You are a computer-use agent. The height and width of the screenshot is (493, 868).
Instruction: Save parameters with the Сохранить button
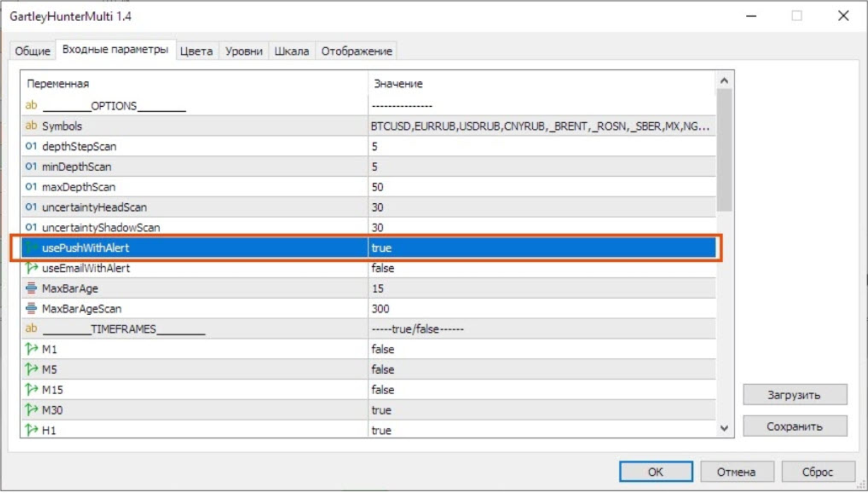click(795, 426)
